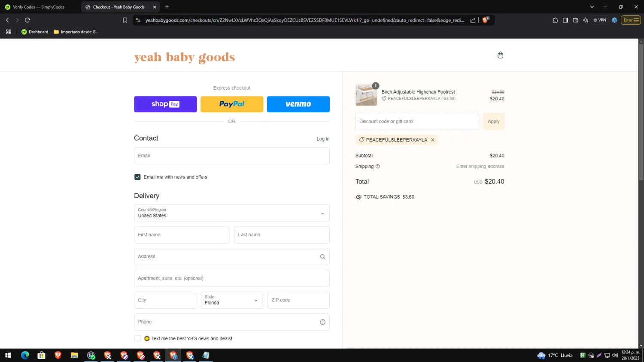The height and width of the screenshot is (362, 644).
Task: Open Microsoft Store from the taskbar
Action: (x=41, y=355)
